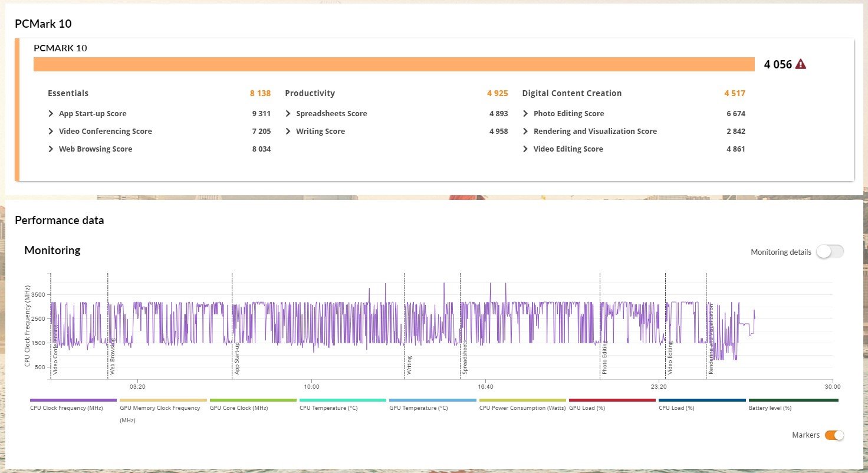Toggle CPU Temperature legend series
The width and height of the screenshot is (868, 473).
tap(343, 405)
